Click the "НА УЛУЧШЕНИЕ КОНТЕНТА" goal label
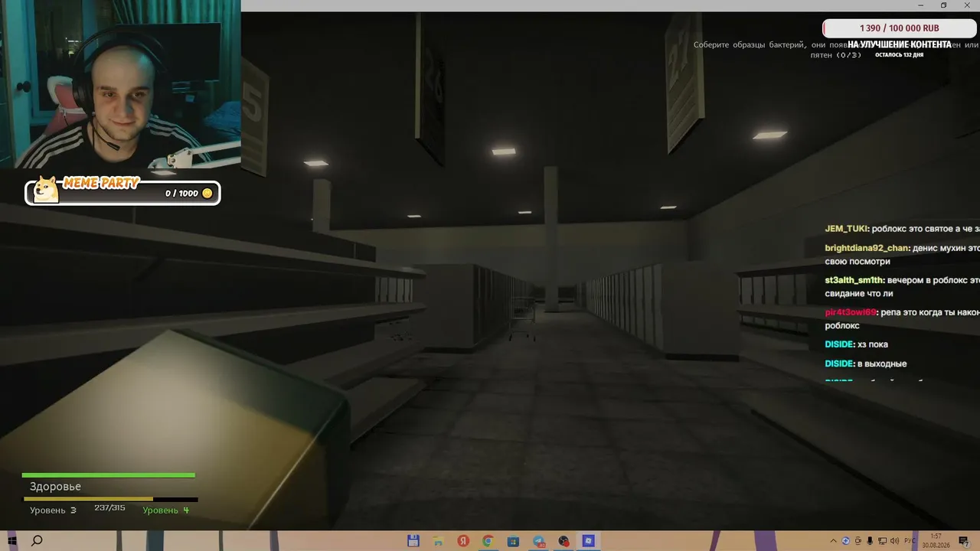The width and height of the screenshot is (980, 551). click(899, 44)
